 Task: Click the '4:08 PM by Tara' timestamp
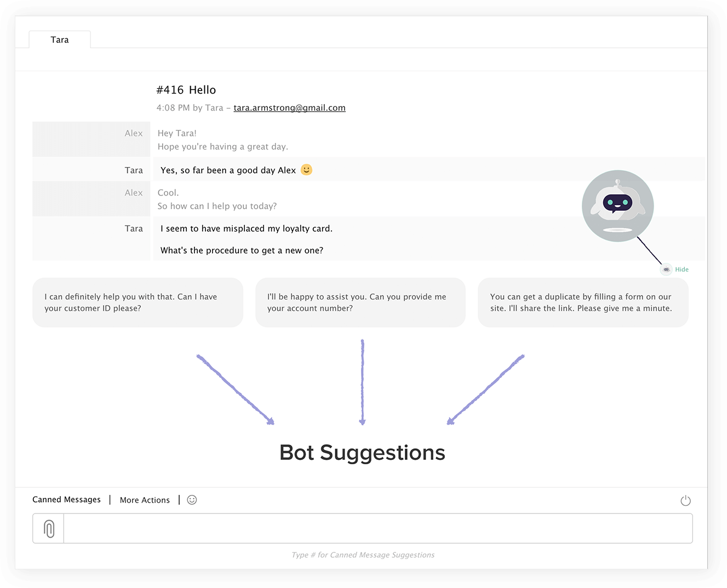190,108
